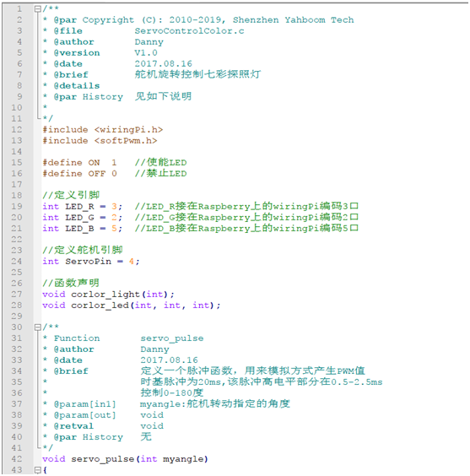This screenshot has height=476, width=470.
Task: Collapse the servo_pulse comment fold at line 30
Action: (x=38, y=327)
